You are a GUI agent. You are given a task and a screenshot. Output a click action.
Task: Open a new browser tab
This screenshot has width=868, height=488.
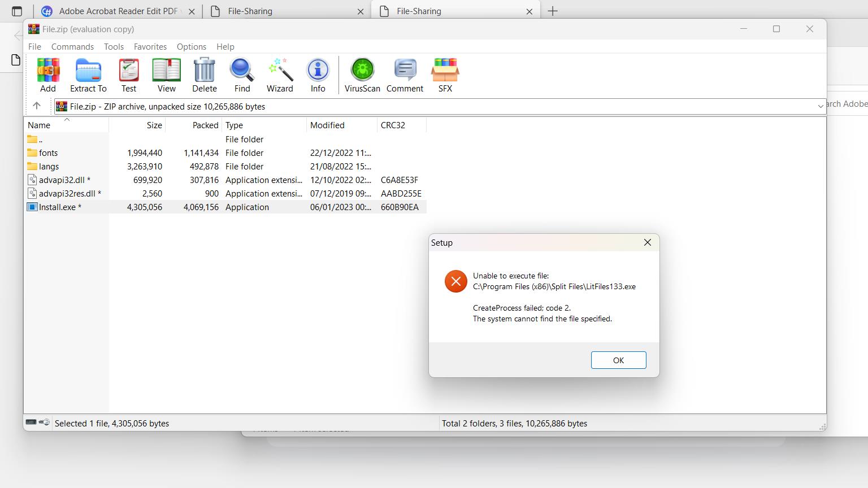553,11
